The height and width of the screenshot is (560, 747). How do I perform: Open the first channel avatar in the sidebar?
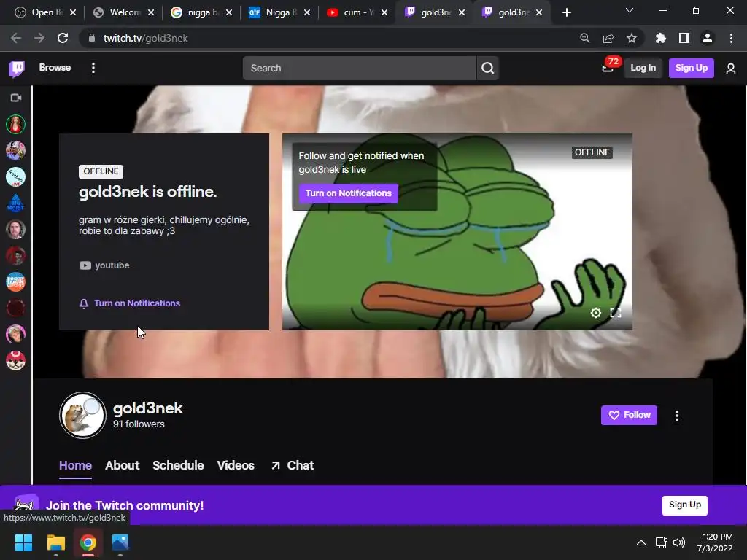pyautogui.click(x=16, y=124)
